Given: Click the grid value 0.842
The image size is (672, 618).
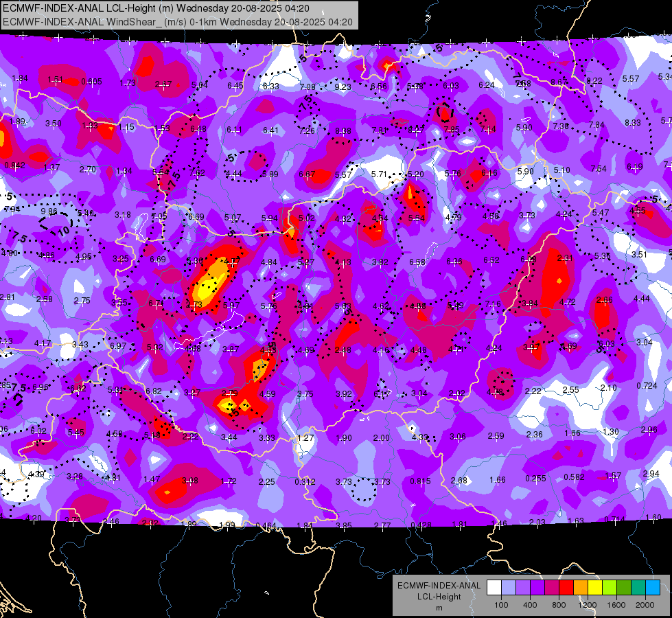Looking at the screenshot, I should (x=14, y=165).
